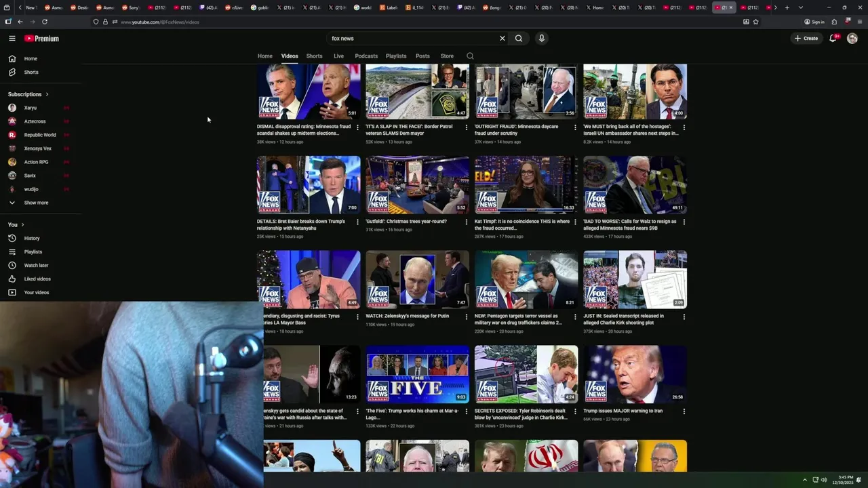Open the Live channel tab
868x488 pixels.
339,56
